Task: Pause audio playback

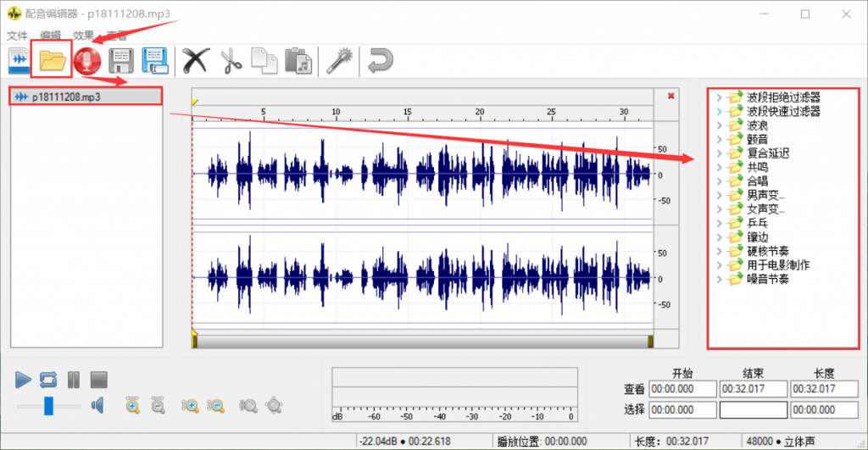Action: 74,380
